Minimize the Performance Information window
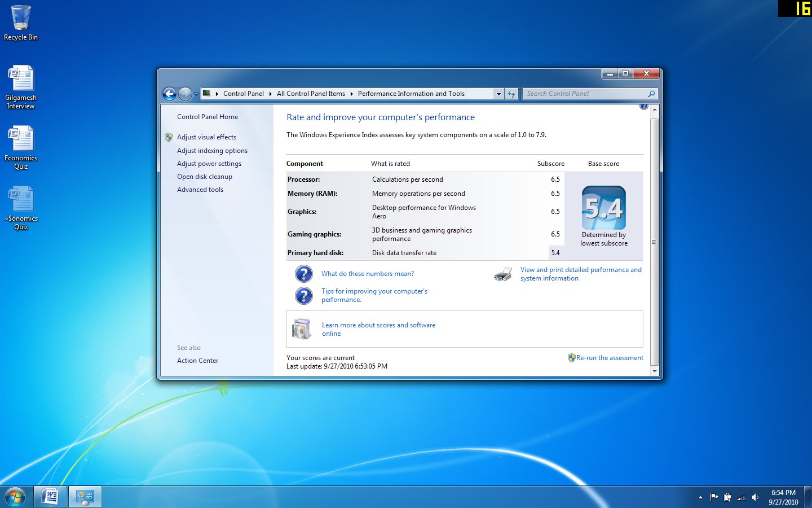Image resolution: width=812 pixels, height=508 pixels. pyautogui.click(x=610, y=73)
